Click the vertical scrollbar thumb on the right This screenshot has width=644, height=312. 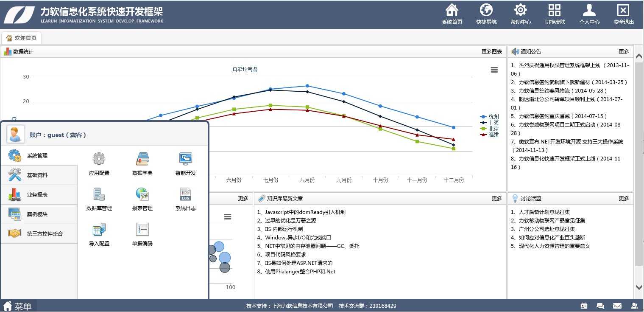(639, 163)
